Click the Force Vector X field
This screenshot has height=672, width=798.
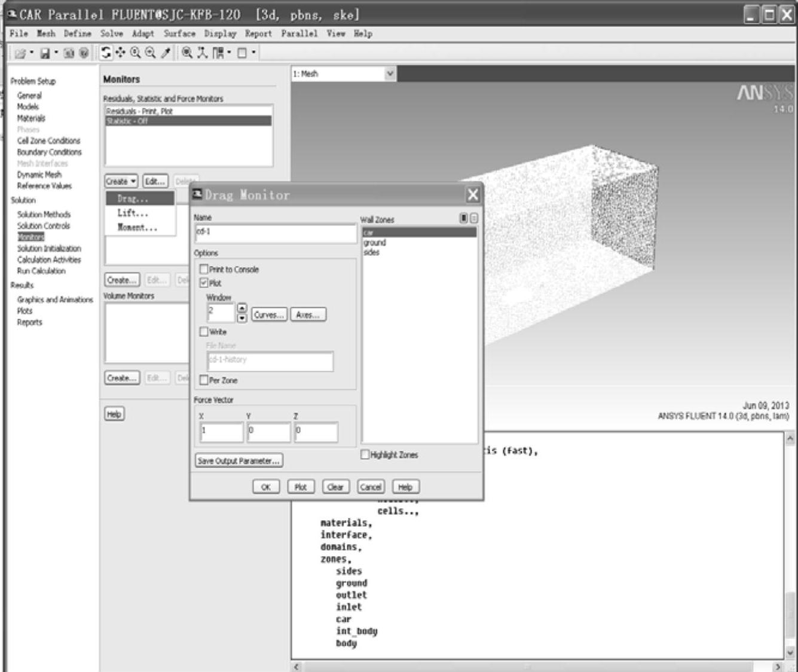tap(222, 432)
